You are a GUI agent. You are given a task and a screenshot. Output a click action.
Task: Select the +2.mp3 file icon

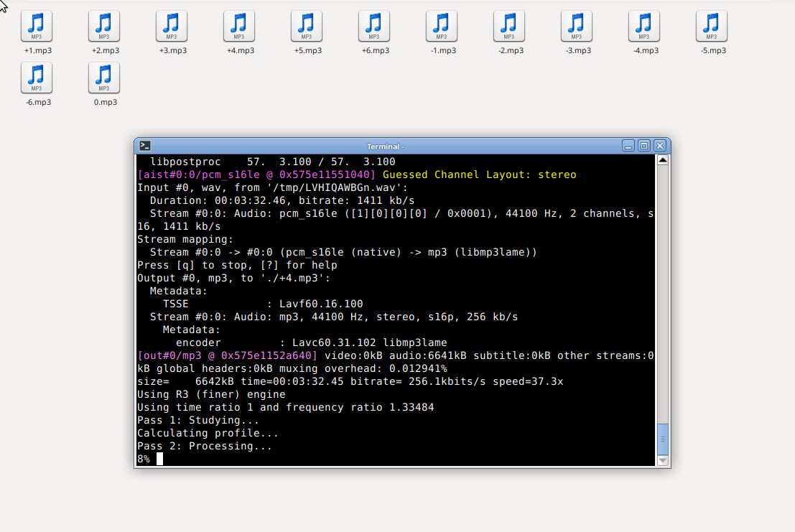click(x=104, y=27)
